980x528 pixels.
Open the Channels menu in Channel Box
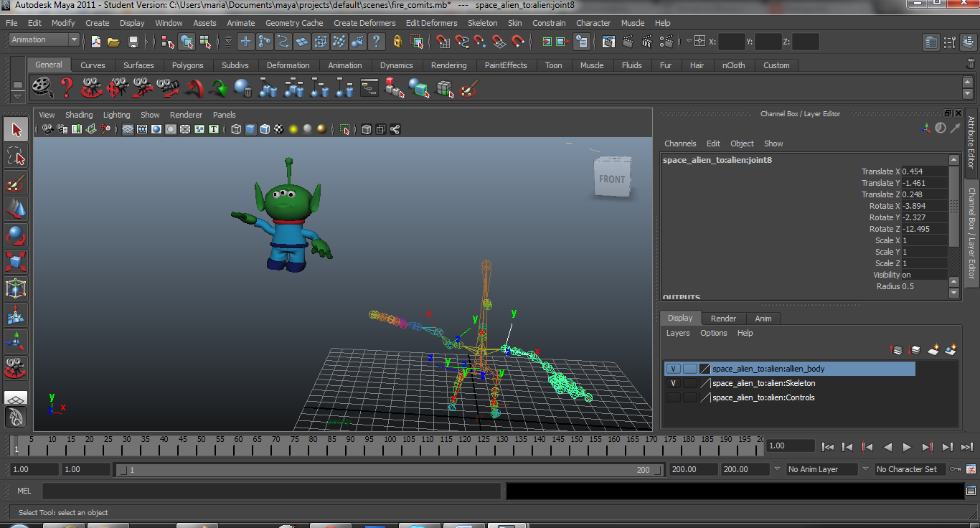[680, 143]
